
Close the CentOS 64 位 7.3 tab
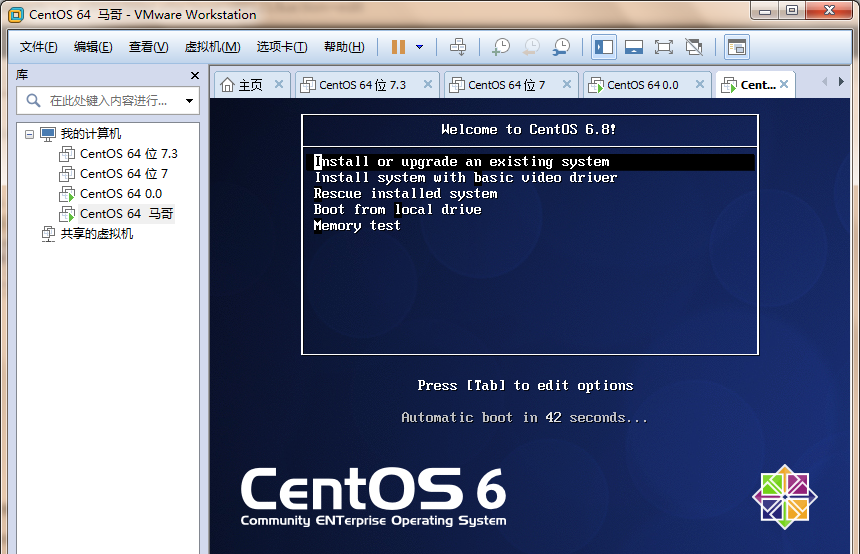pyautogui.click(x=428, y=84)
